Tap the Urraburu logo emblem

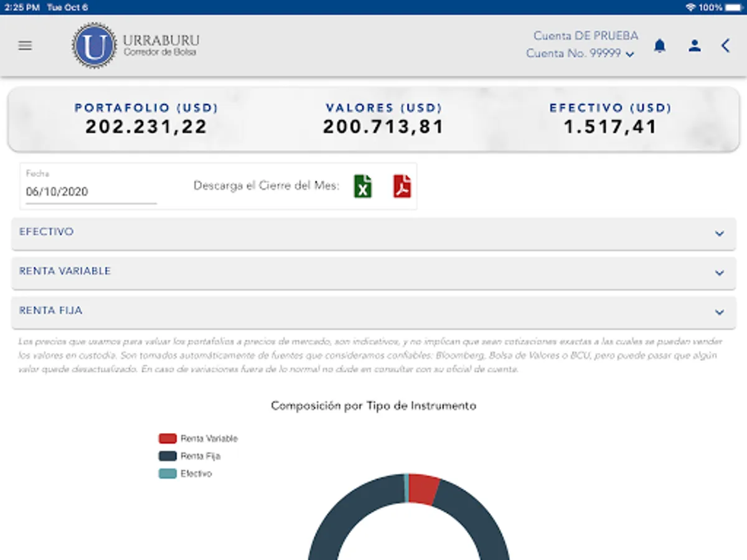(94, 45)
